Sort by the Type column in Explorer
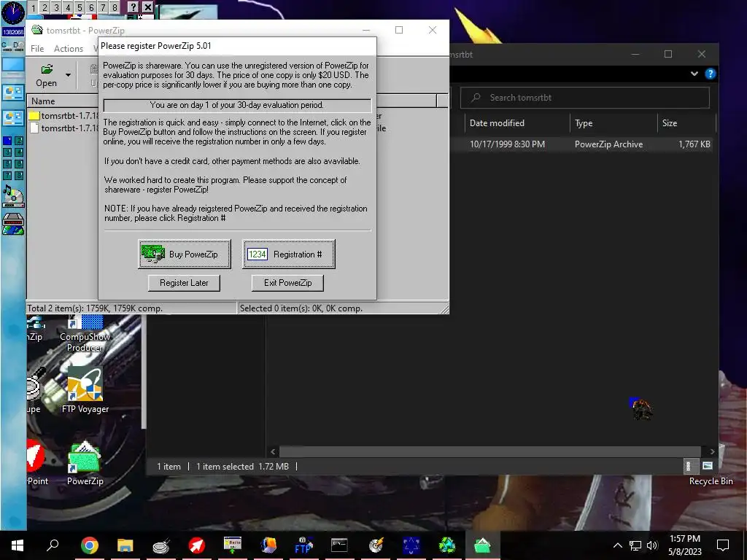This screenshot has width=747, height=560. (614, 122)
